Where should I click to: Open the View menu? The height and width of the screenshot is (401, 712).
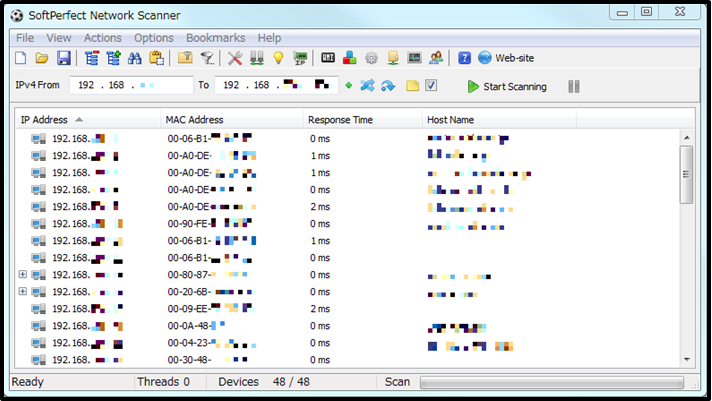[59, 38]
